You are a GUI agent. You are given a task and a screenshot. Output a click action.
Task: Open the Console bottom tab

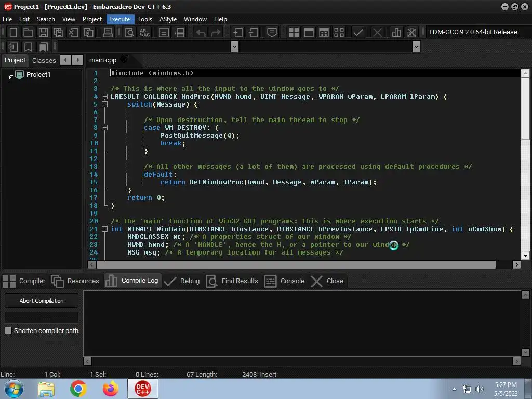[284, 281]
